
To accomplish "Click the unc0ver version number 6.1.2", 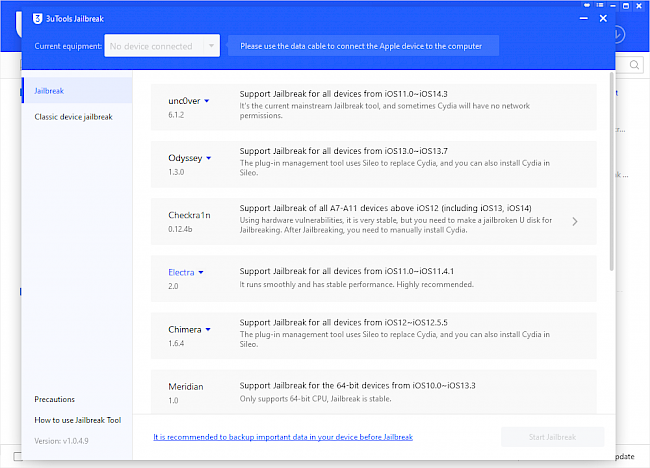I will click(176, 115).
